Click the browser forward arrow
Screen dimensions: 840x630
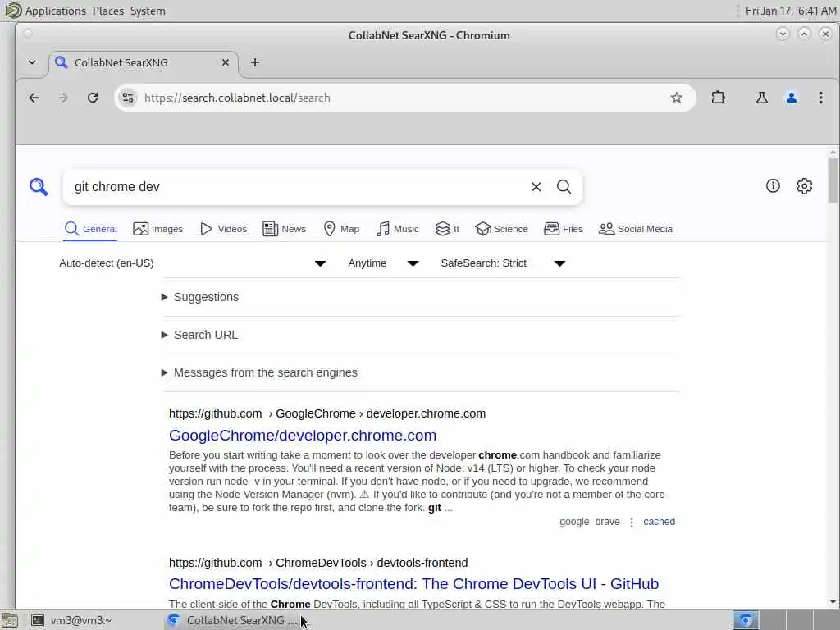[x=63, y=98]
